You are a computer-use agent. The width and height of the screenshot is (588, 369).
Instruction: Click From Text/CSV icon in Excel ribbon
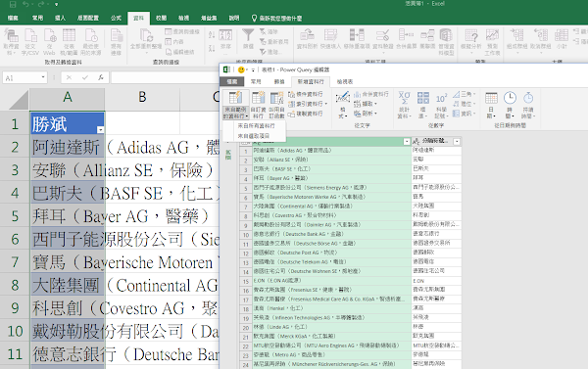click(x=30, y=36)
